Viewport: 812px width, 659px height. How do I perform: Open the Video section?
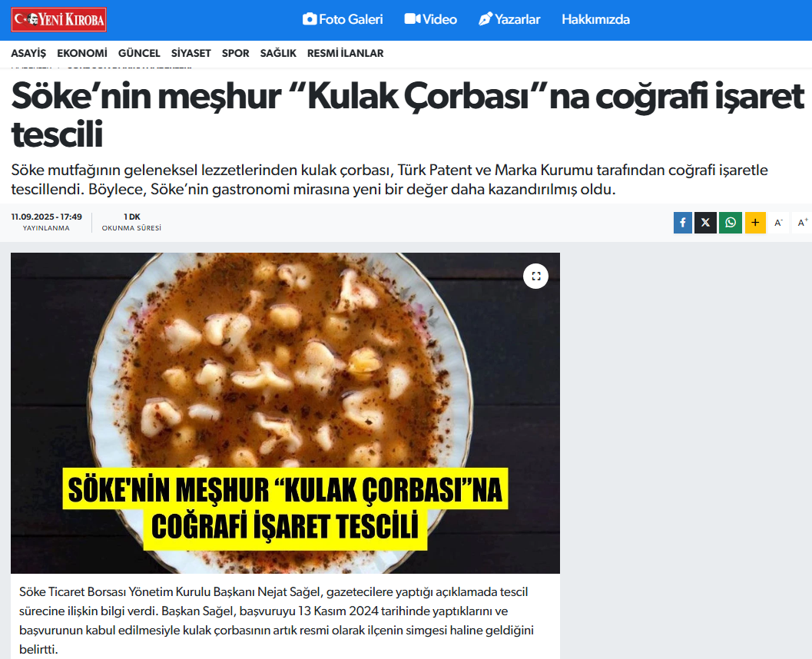[430, 20]
